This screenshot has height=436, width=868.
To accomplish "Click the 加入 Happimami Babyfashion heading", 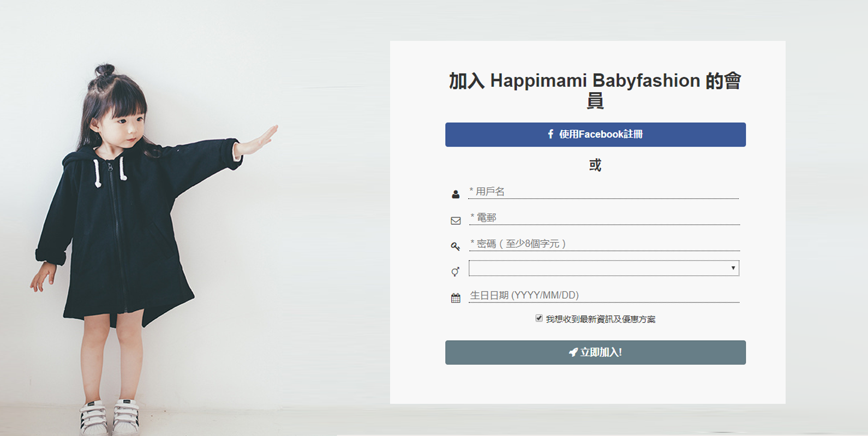I will point(595,90).
